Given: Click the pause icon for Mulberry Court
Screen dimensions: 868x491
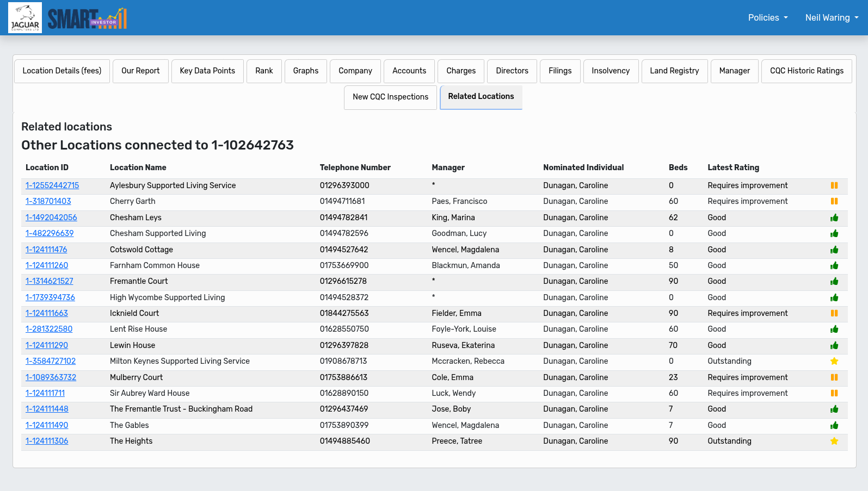Looking at the screenshot, I should point(834,377).
